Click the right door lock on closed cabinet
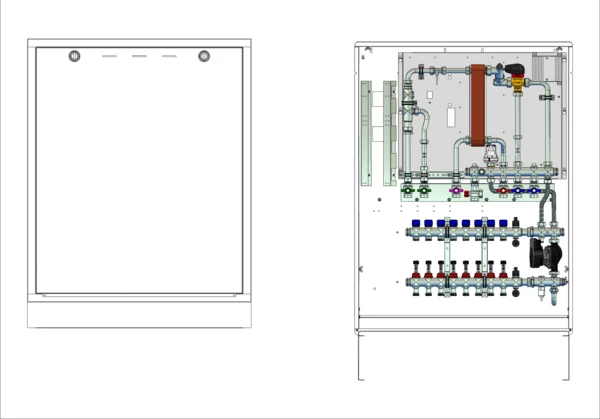The height and width of the screenshot is (419, 600). click(204, 56)
